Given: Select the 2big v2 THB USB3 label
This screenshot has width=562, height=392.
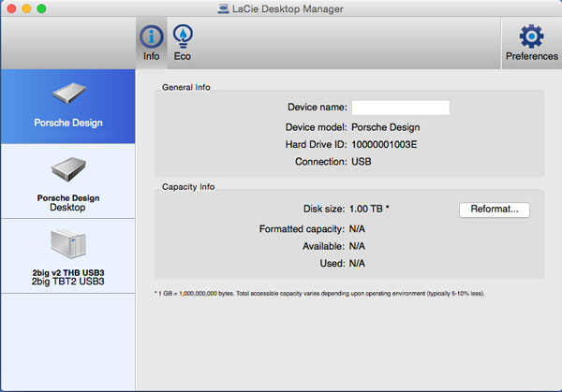Looking at the screenshot, I should pos(67,271).
